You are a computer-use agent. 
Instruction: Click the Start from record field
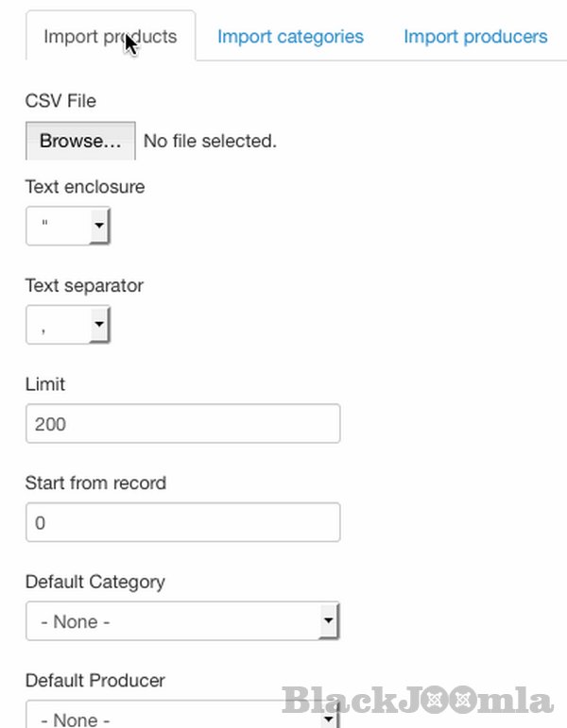(182, 522)
